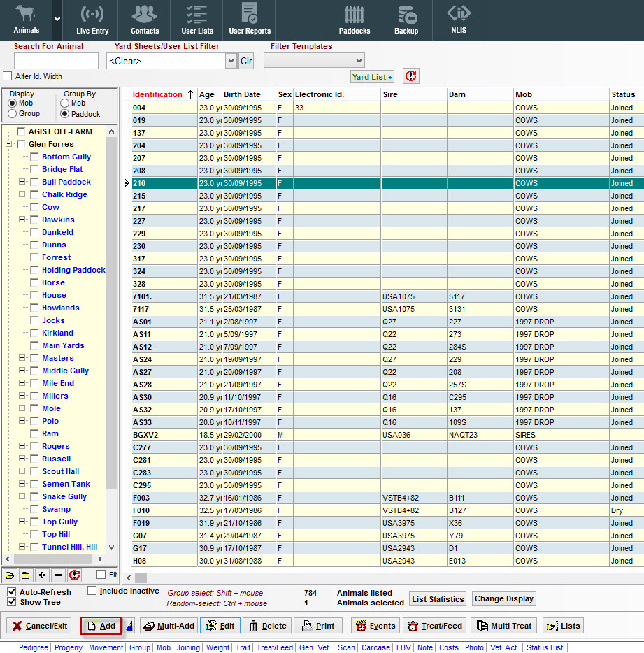
Task: Uncheck the Auto-Refresh option
Action: 12,592
